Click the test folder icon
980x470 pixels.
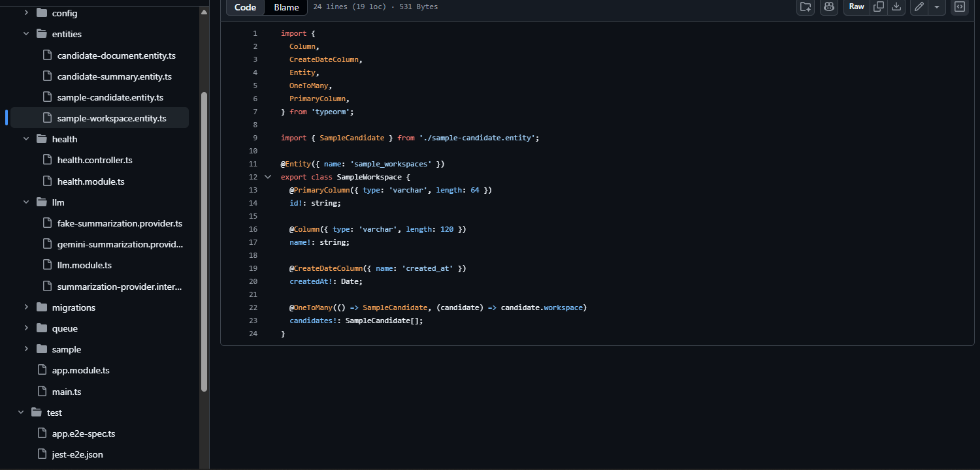[x=37, y=413]
